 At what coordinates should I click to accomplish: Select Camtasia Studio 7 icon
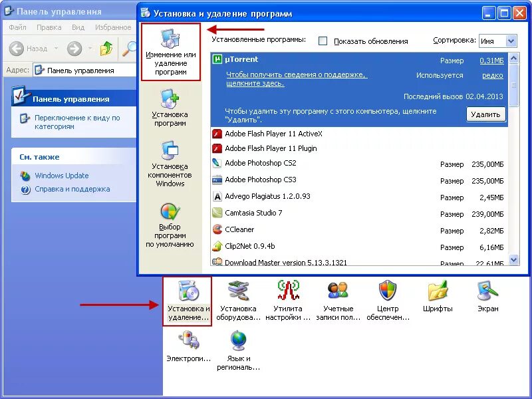click(x=217, y=213)
